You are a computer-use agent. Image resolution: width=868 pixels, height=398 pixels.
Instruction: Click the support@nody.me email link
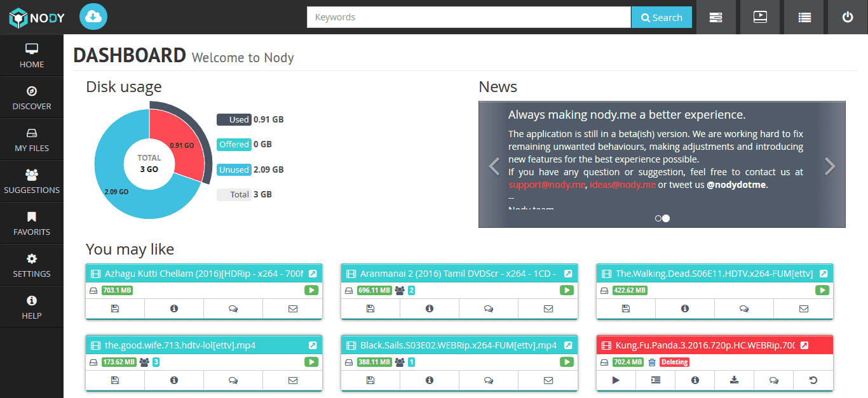pos(546,185)
